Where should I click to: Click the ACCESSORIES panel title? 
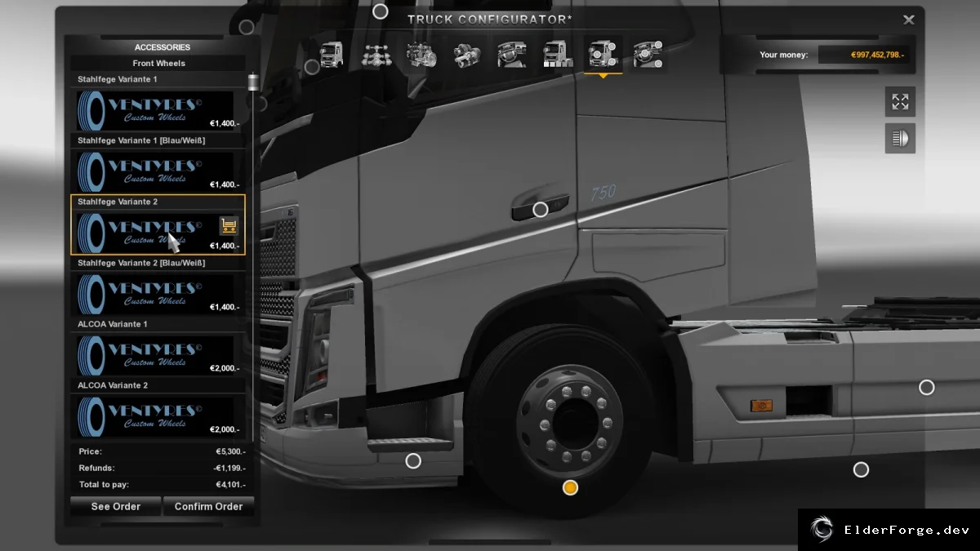[x=163, y=47]
